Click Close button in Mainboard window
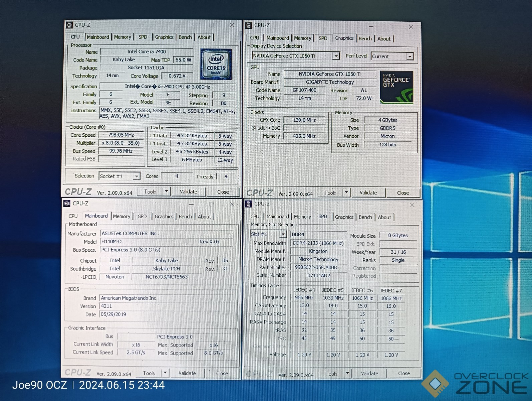The image size is (532, 401). (222, 374)
